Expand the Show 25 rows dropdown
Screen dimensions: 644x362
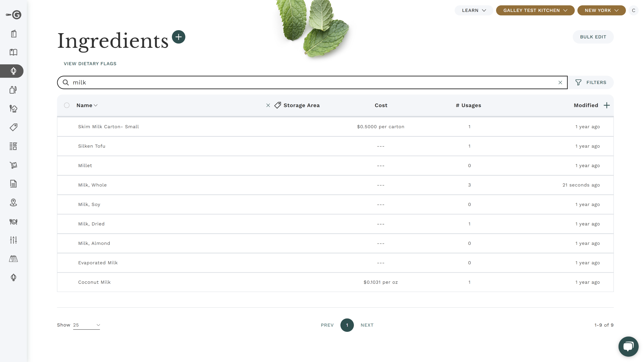pos(87,325)
